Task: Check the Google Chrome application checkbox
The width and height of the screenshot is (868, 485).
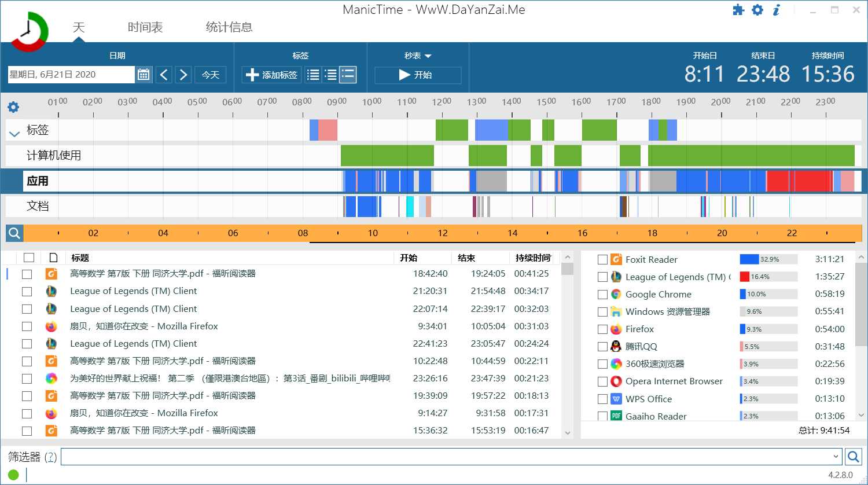Action: pos(602,295)
